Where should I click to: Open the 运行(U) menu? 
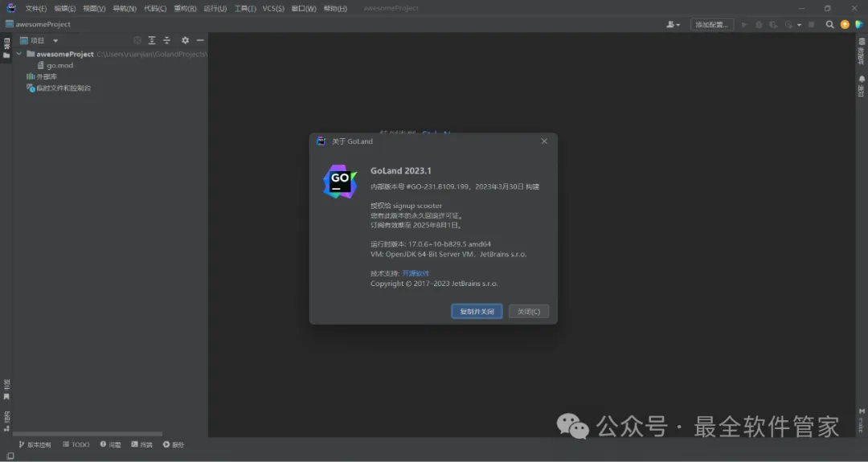click(215, 8)
